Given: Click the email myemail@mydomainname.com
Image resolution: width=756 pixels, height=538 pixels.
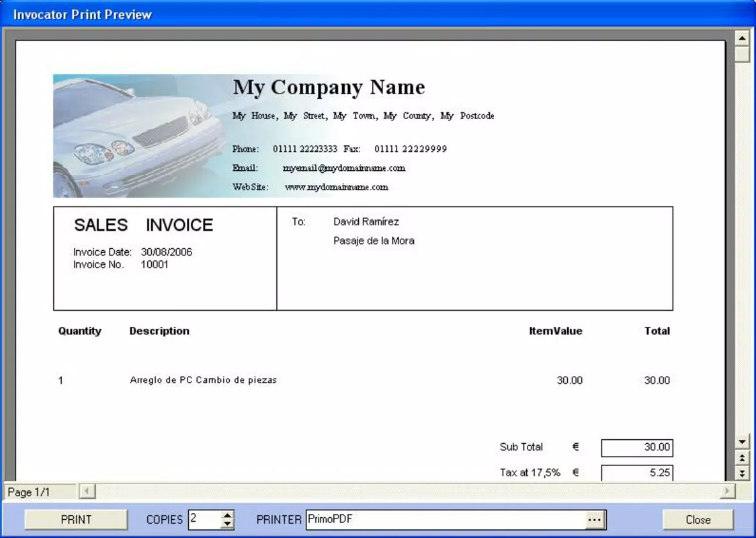Looking at the screenshot, I should point(344,168).
